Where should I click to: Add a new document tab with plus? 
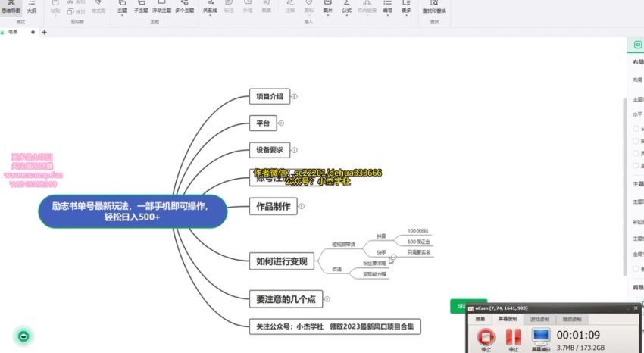44,33
